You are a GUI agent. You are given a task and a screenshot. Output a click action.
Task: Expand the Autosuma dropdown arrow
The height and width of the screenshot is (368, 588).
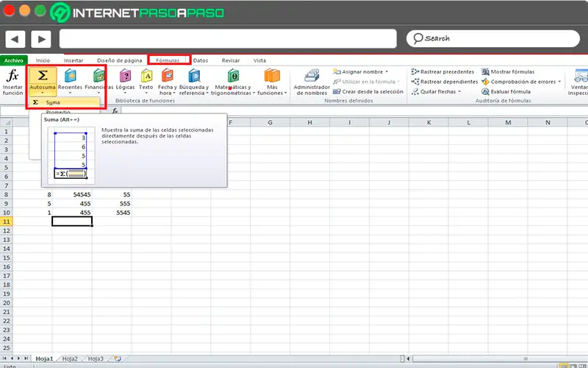(43, 93)
